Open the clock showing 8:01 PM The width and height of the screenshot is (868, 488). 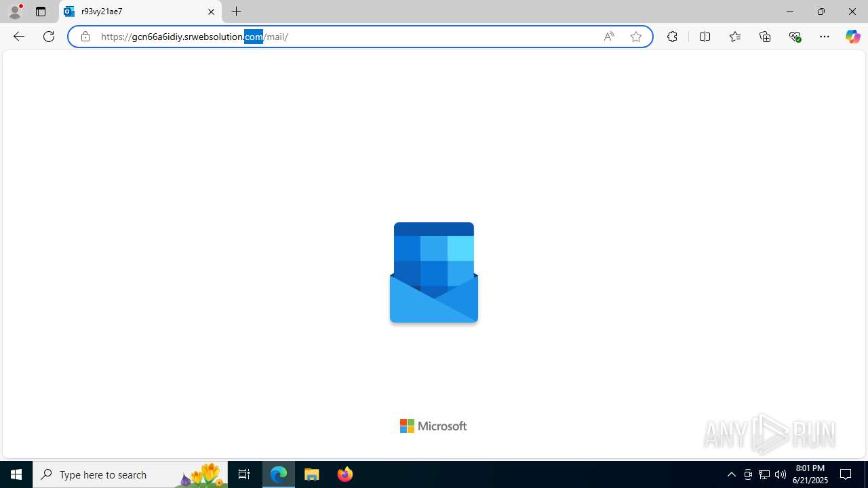coord(812,474)
